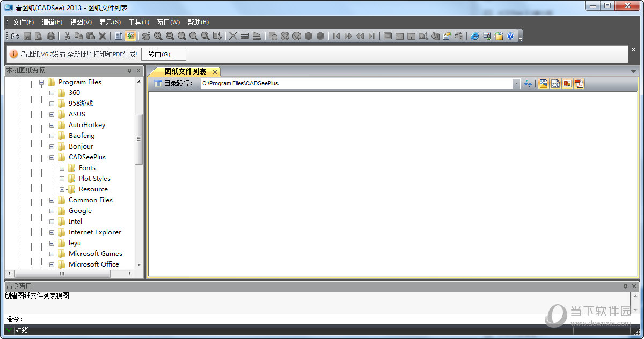Select the Pan hand tool

pyautogui.click(x=147, y=36)
